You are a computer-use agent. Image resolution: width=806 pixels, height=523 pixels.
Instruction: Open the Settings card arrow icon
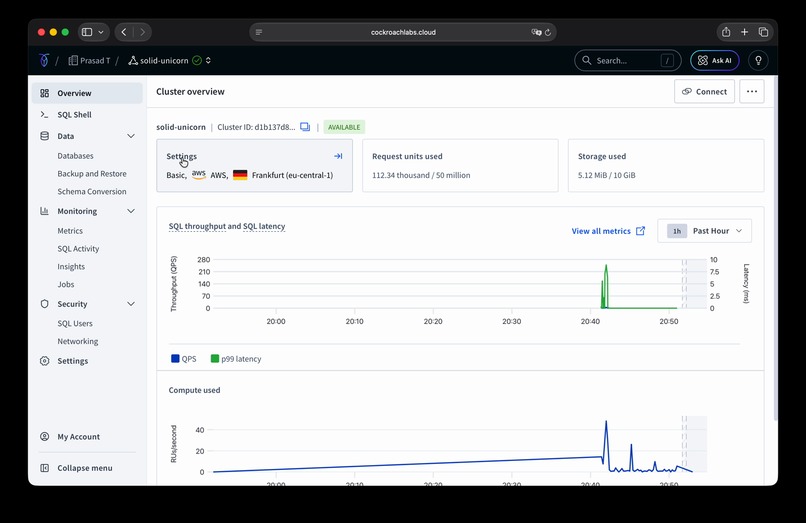pyautogui.click(x=338, y=156)
